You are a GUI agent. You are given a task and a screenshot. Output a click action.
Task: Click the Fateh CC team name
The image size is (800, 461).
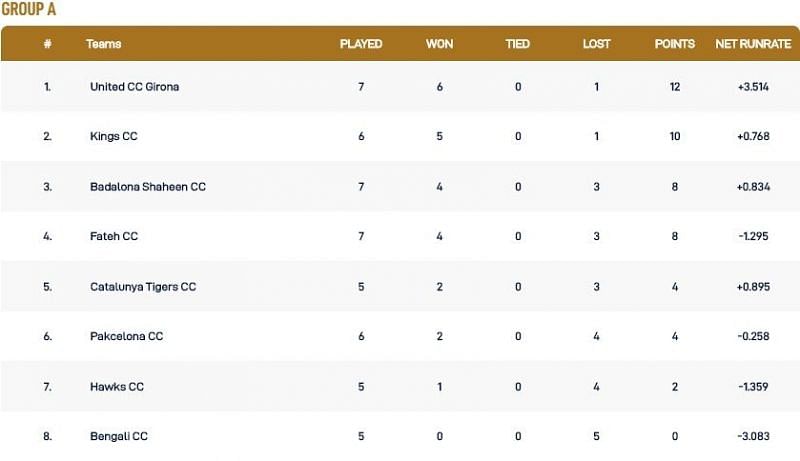[113, 237]
